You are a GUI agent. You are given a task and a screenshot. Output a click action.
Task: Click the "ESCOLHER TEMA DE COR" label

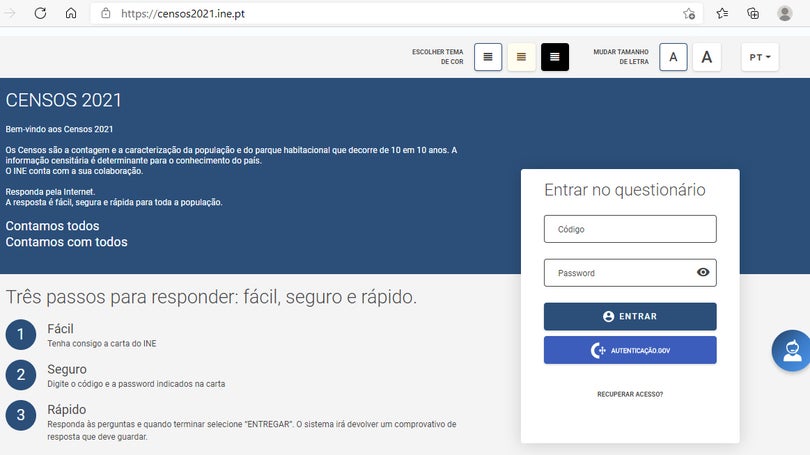click(438, 57)
